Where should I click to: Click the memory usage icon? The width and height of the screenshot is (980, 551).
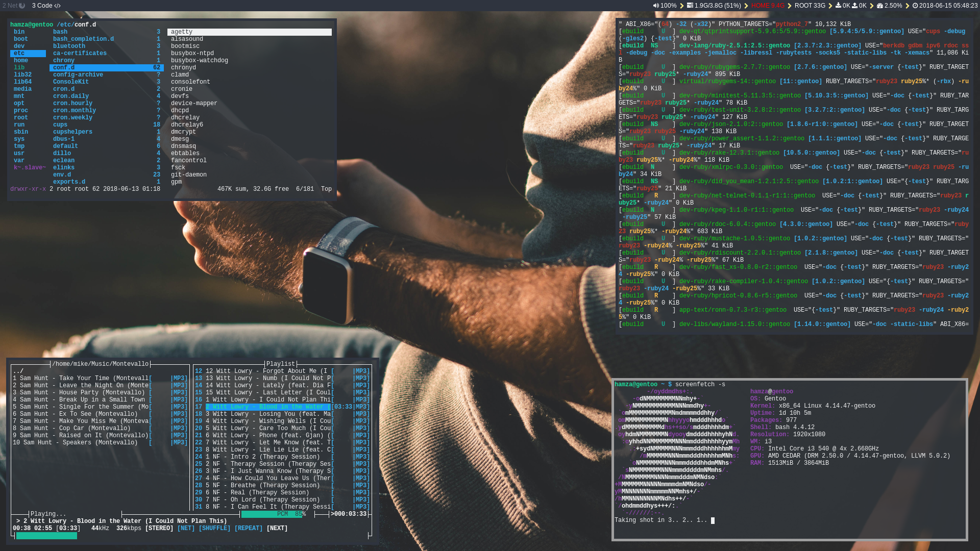click(x=690, y=6)
